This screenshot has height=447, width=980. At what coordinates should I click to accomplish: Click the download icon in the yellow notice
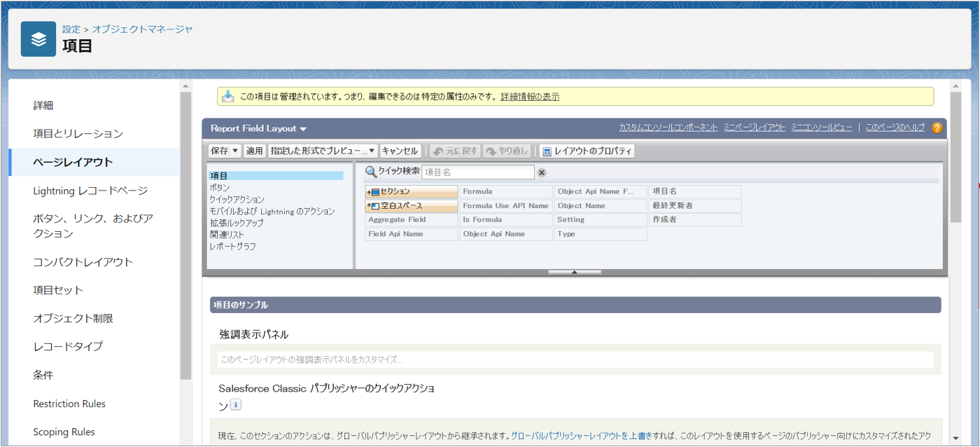tap(227, 97)
